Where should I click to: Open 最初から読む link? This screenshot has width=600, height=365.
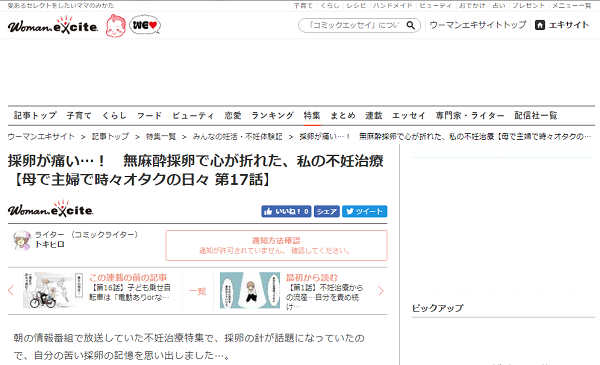pos(312,277)
